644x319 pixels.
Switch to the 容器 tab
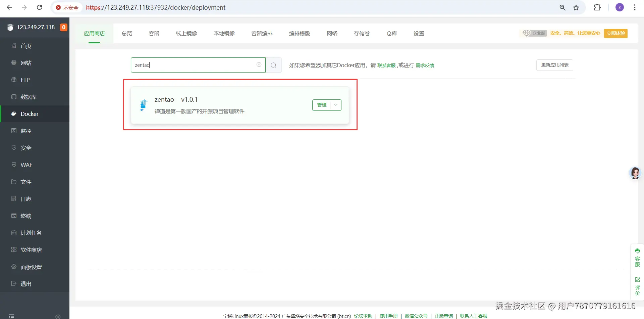pos(154,33)
